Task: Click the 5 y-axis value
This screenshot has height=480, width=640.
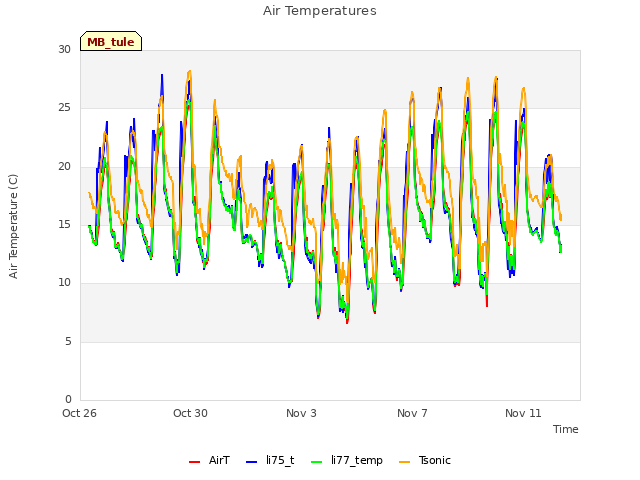Action: coord(68,341)
